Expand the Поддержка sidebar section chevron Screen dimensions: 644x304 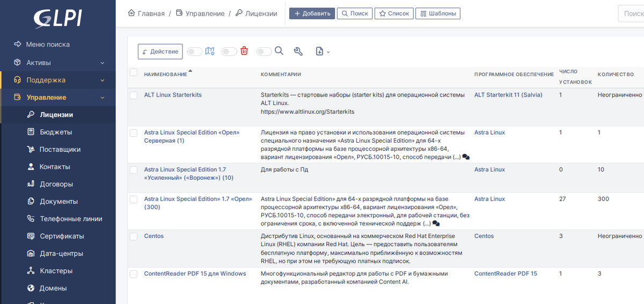pos(102,80)
